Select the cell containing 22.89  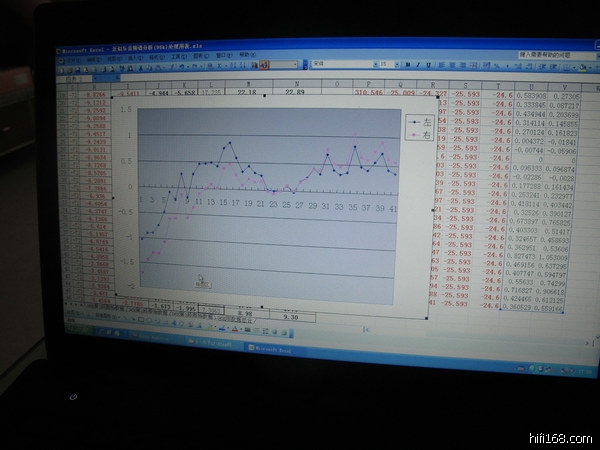(294, 91)
